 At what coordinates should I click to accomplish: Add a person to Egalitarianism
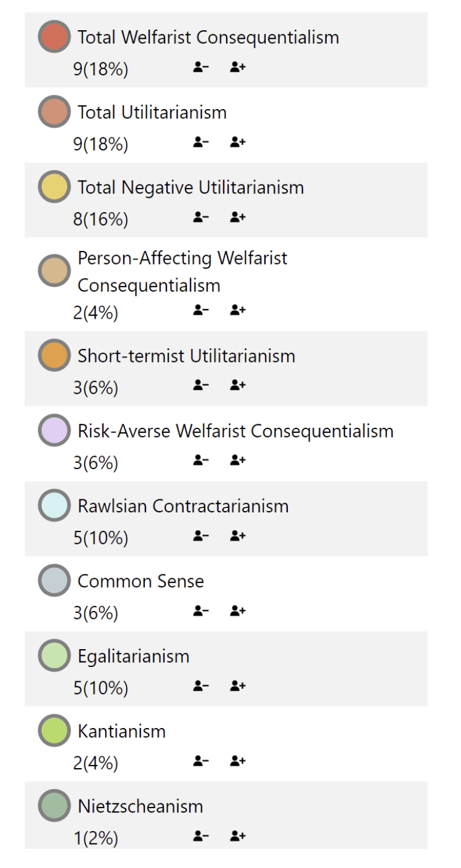point(238,686)
